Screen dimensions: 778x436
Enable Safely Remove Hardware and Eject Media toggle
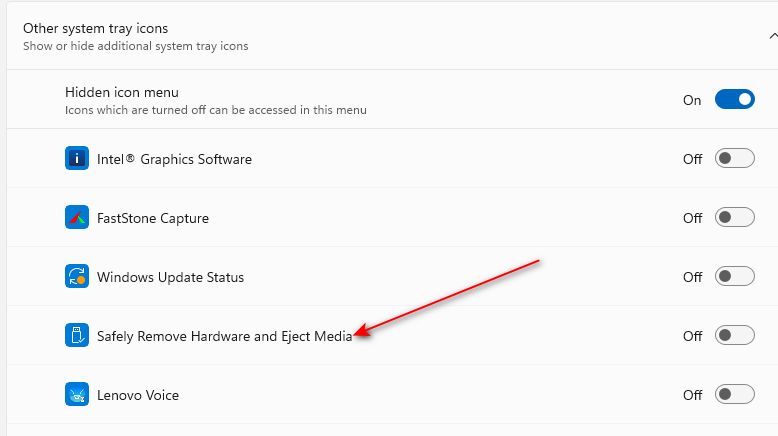(734, 335)
